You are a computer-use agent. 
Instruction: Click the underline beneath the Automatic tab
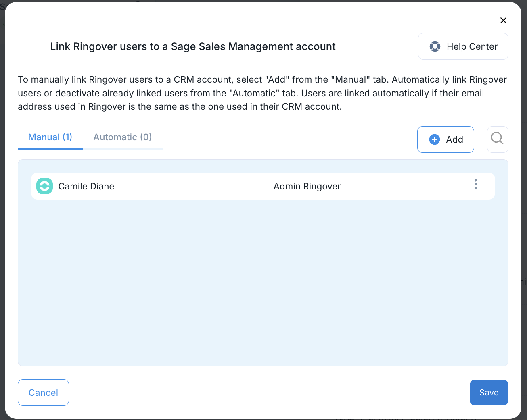tap(123, 149)
